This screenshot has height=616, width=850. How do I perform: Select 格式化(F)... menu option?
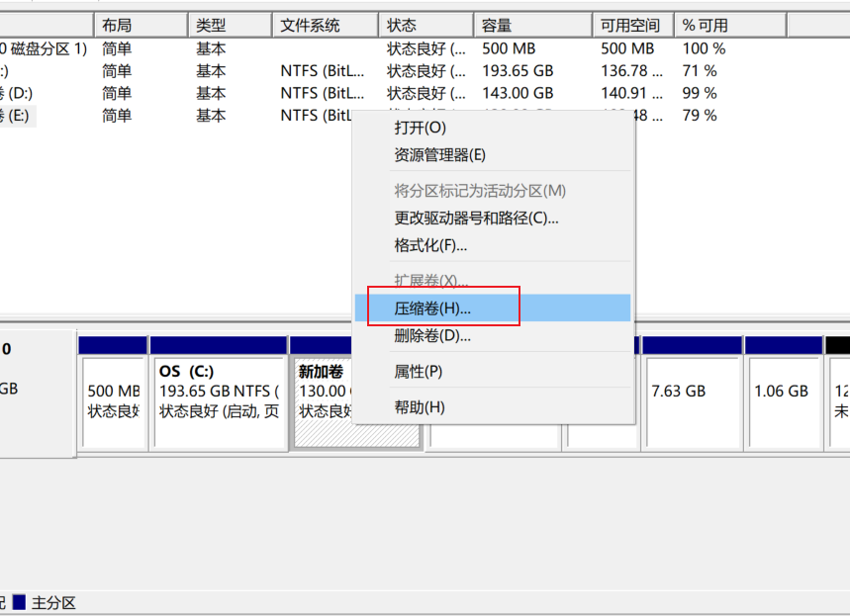[x=492, y=245]
